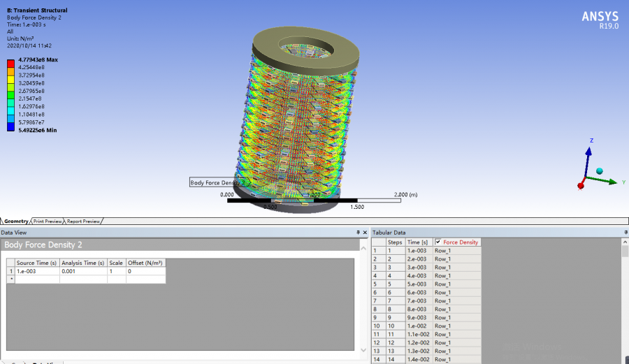Open the Report Preview tab
Screen dimensions: 629x364
83,221
